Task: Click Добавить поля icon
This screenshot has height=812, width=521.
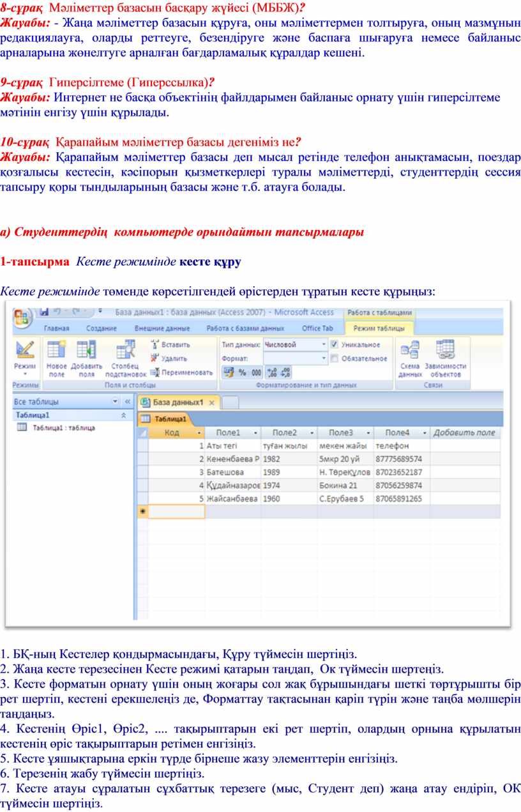Action: 86,356
